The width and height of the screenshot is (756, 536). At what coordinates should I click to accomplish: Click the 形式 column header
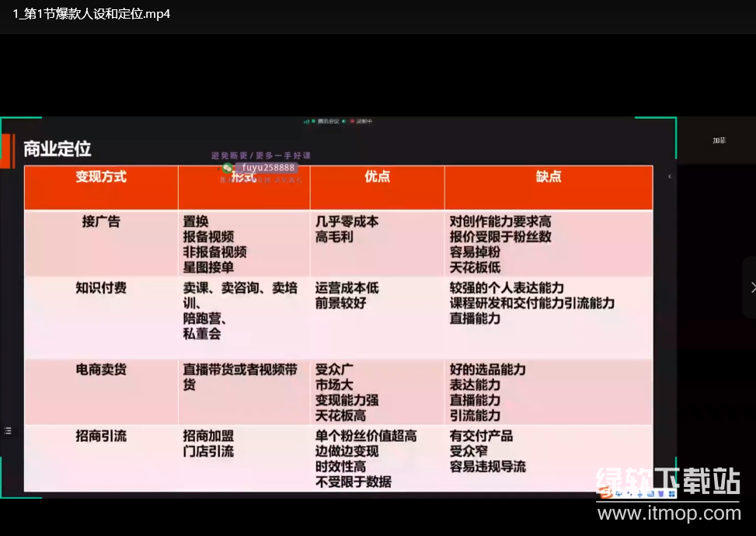pyautogui.click(x=244, y=177)
